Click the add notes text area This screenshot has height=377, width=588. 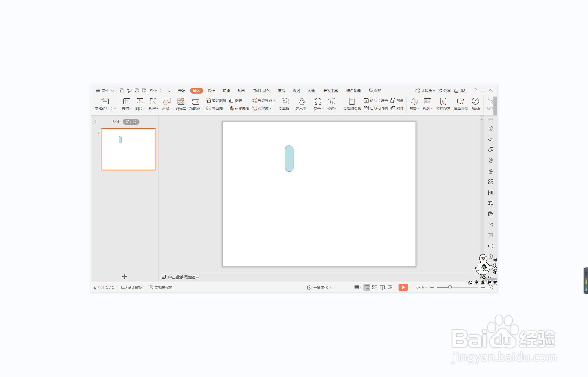pos(184,277)
